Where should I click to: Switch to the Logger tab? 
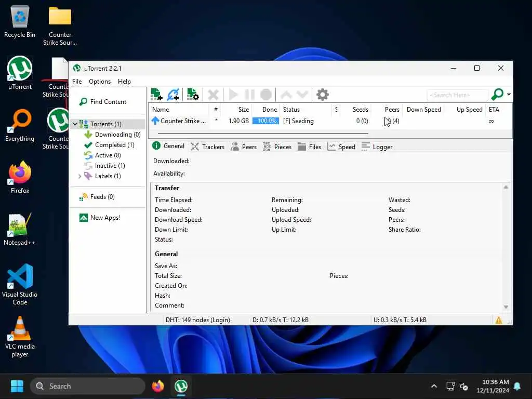[377, 147]
